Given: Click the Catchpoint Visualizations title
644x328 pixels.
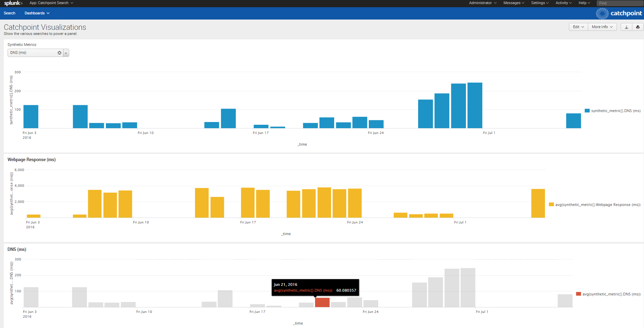Looking at the screenshot, I should 45,27.
